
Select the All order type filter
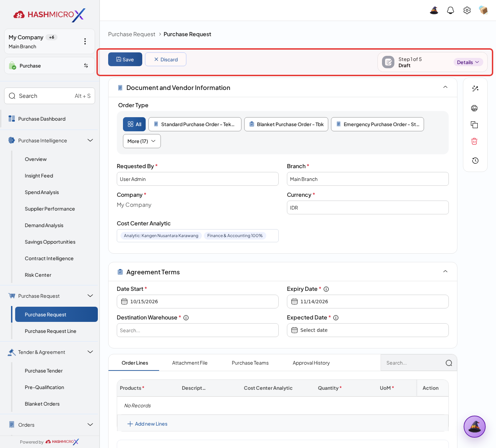point(134,124)
